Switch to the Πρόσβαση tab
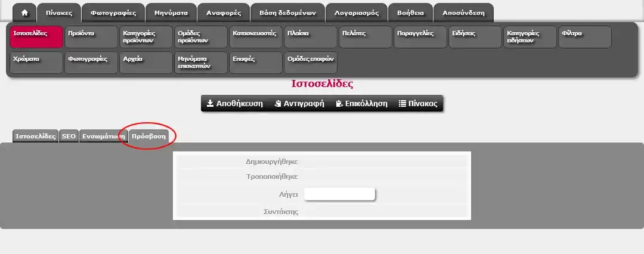 148,136
